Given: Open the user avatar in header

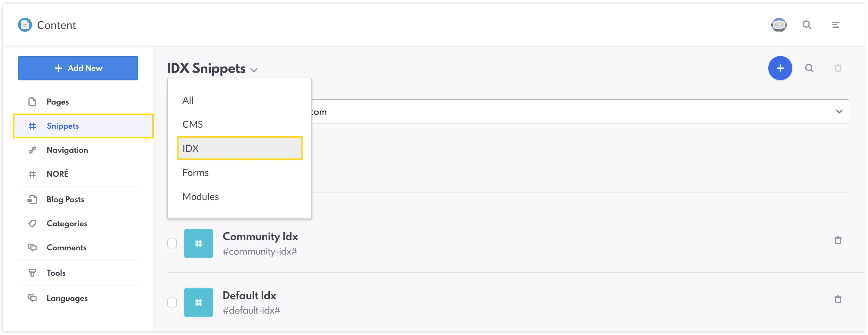Looking at the screenshot, I should [x=779, y=25].
